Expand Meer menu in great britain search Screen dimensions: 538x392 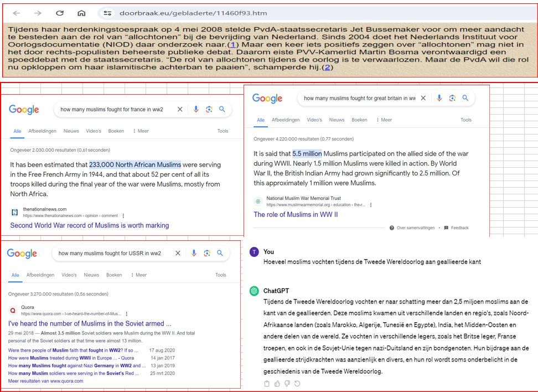384,120
